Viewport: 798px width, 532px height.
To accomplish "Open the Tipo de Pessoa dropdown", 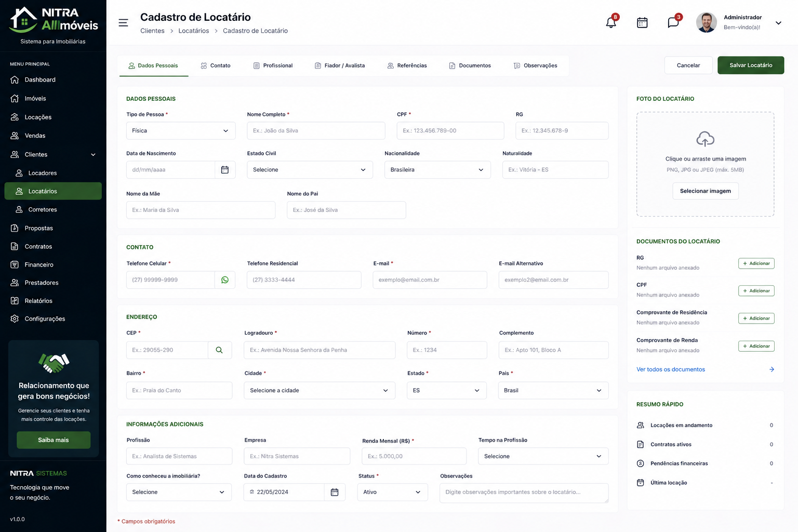I will pos(181,130).
